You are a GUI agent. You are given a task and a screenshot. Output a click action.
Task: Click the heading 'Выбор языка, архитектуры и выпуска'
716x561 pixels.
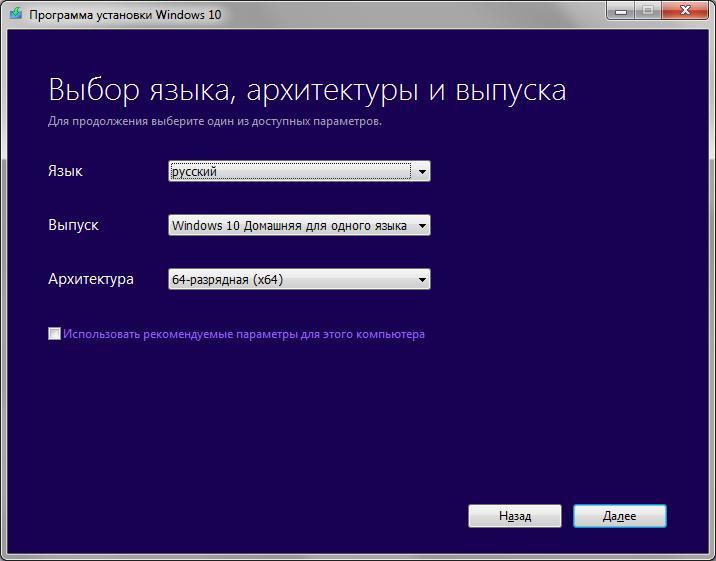coord(307,90)
